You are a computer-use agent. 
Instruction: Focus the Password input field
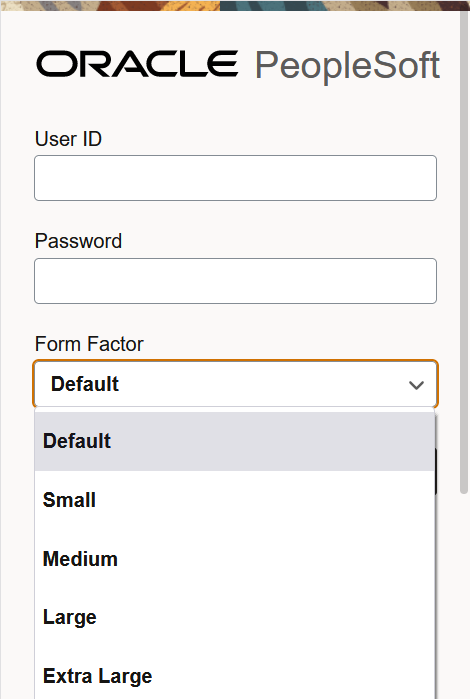point(235,281)
